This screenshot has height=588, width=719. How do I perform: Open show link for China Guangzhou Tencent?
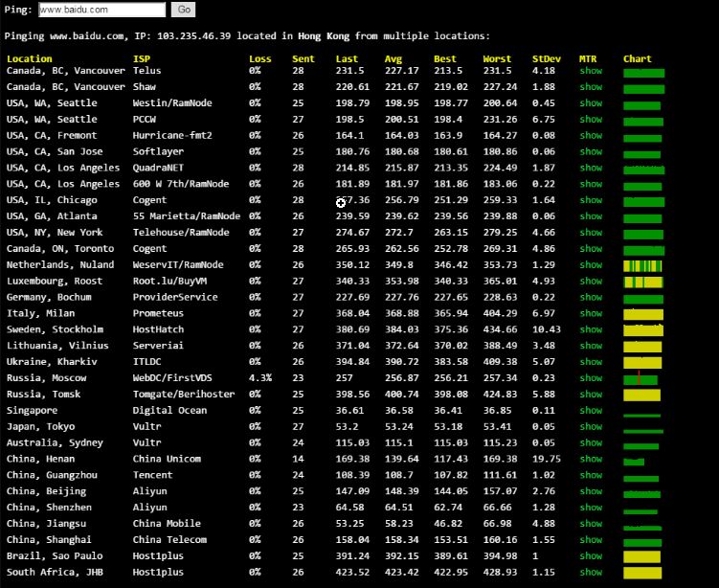click(x=591, y=475)
